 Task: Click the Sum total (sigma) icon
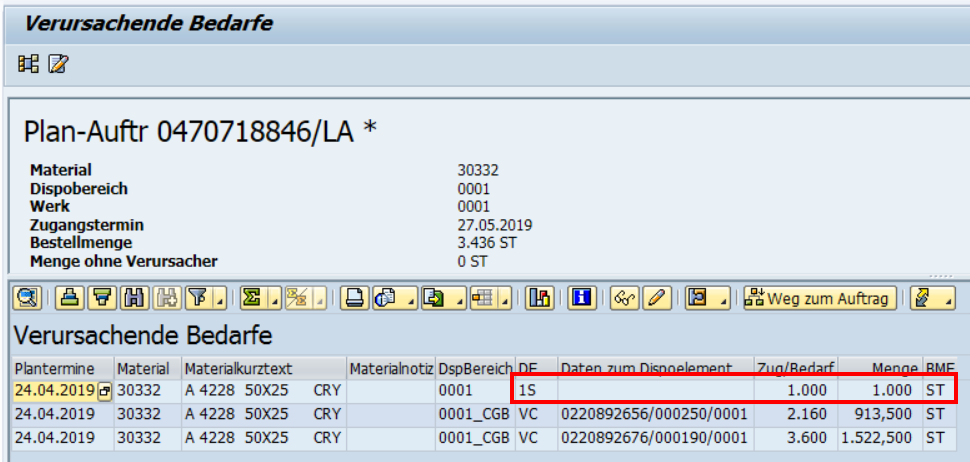251,298
